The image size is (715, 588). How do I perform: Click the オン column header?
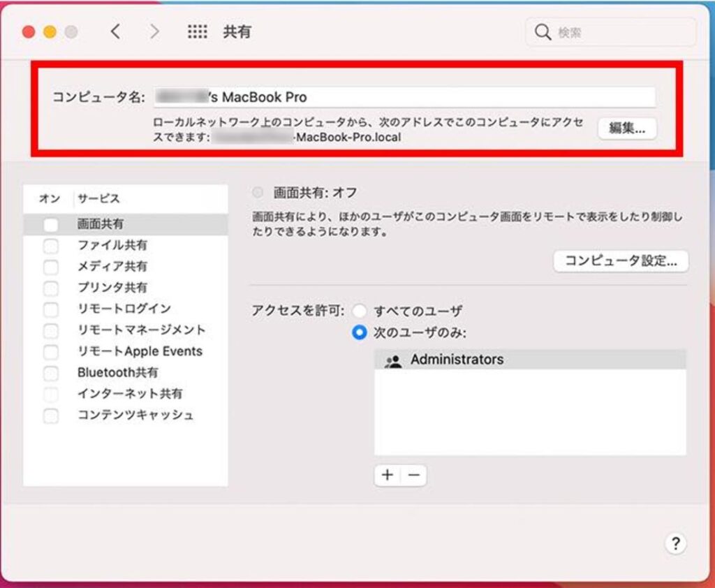click(50, 198)
